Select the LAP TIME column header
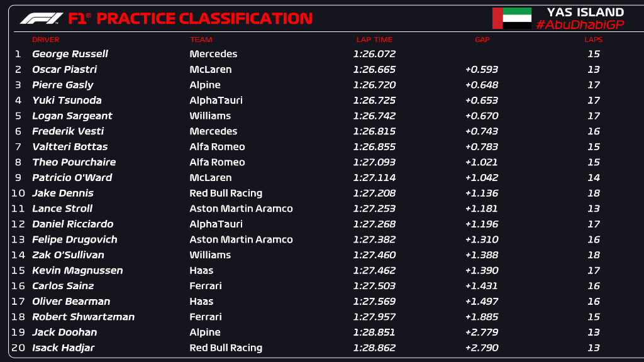This screenshot has width=644, height=362. 374,40
